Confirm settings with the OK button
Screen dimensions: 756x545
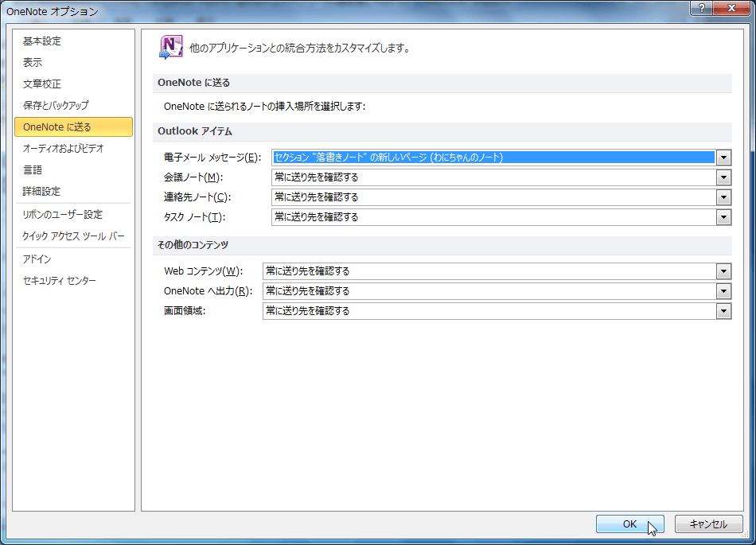[629, 524]
